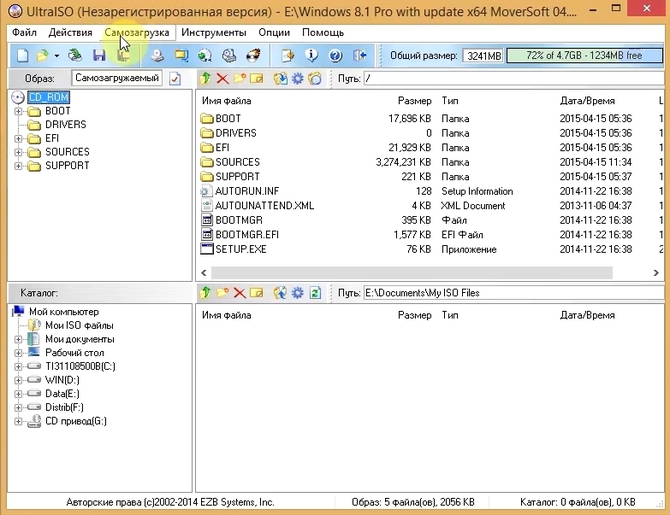Delete selected item in image pane (red X)
This screenshot has height=515, width=670.
[222, 79]
